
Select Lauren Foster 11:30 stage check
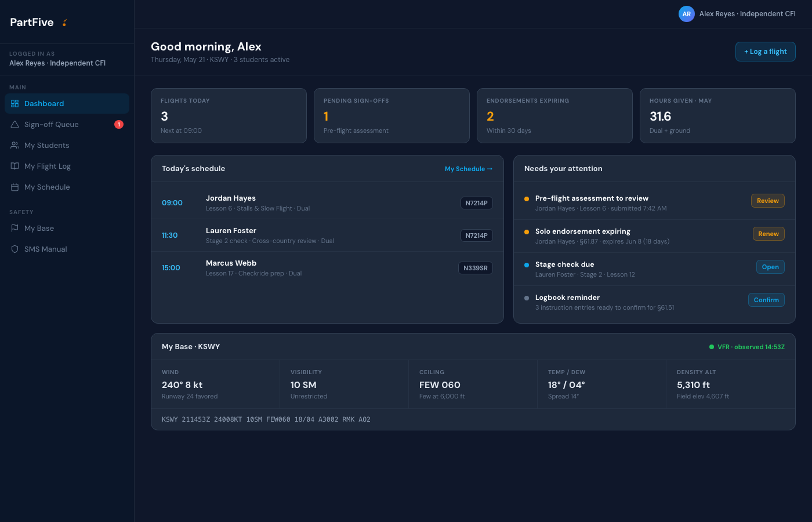pyautogui.click(x=327, y=235)
